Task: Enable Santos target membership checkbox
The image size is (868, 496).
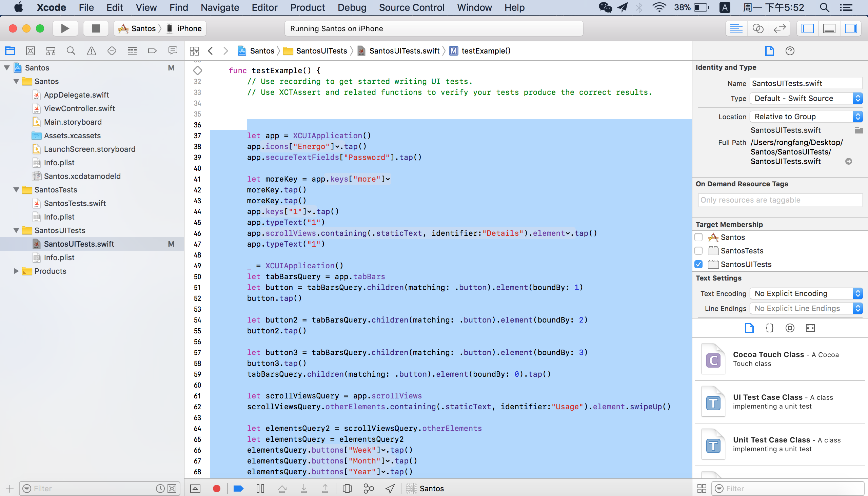Action: coord(698,237)
